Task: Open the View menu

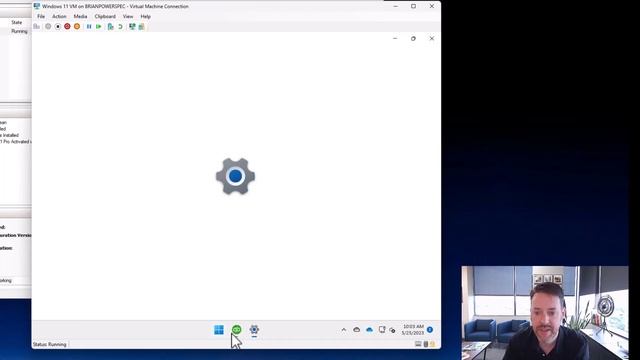Action: pos(128,16)
